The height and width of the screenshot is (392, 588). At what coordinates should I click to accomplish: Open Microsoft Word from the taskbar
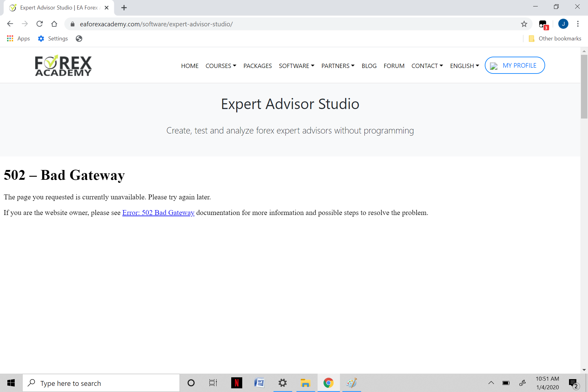[x=259, y=383]
